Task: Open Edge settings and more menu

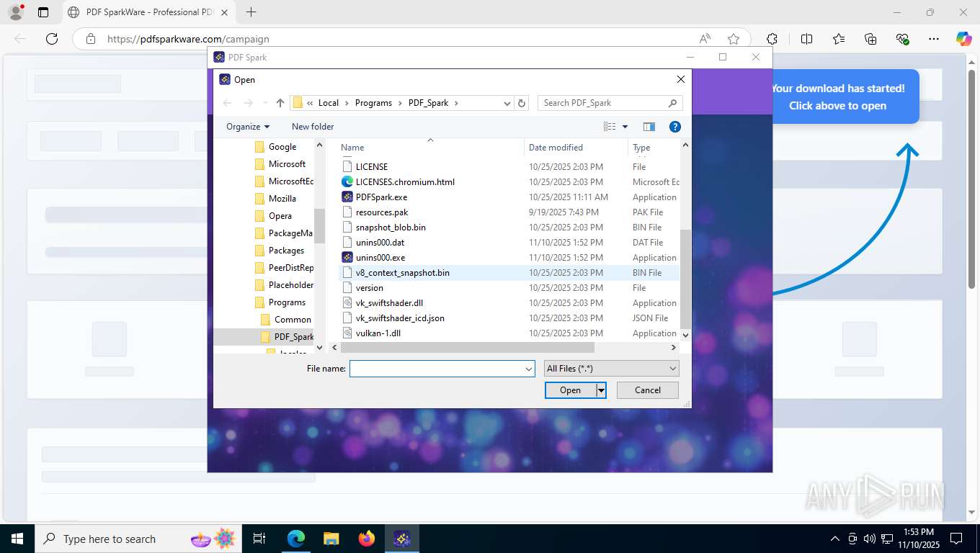Action: pyautogui.click(x=934, y=39)
